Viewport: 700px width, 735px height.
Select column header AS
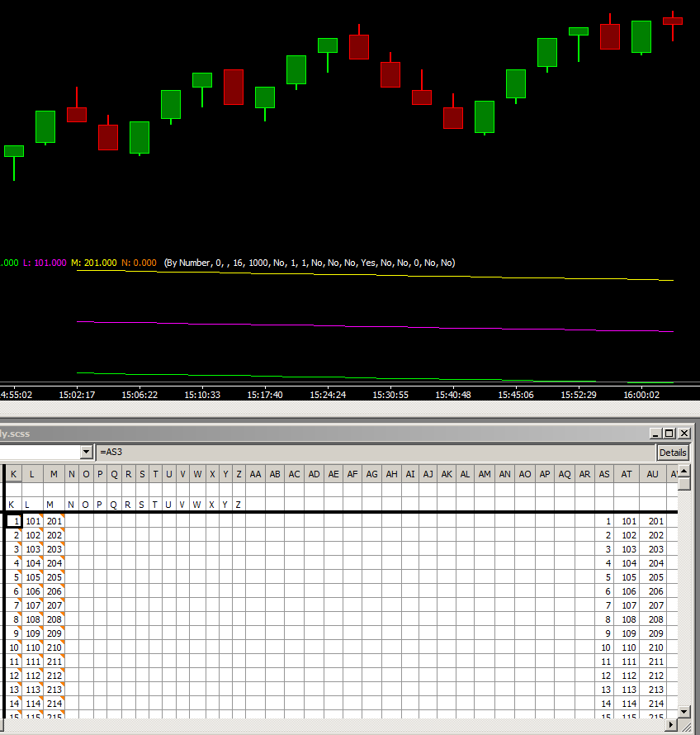tap(604, 474)
